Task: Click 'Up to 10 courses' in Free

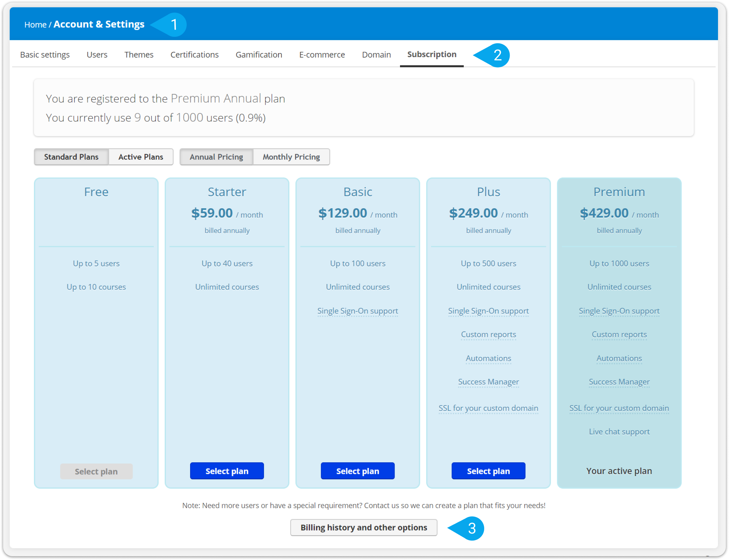Action: 96,287
